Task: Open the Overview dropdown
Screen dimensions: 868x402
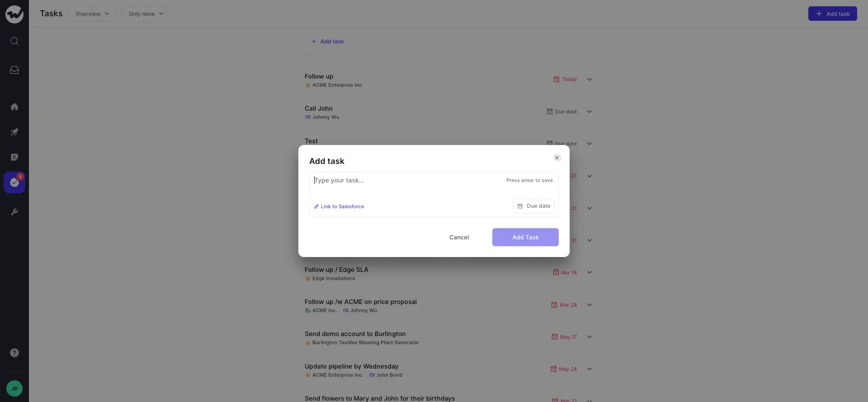Action: 92,14
